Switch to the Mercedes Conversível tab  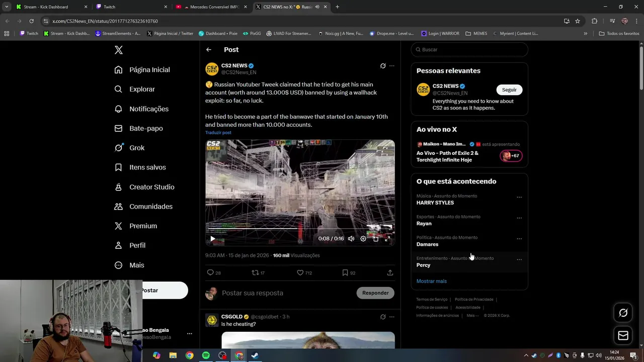211,7
